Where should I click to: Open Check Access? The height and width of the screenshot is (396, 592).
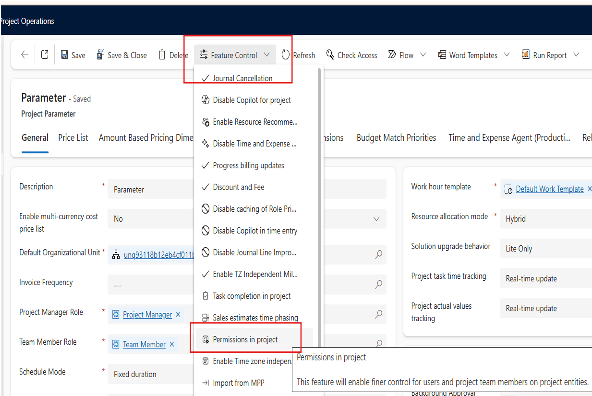352,55
